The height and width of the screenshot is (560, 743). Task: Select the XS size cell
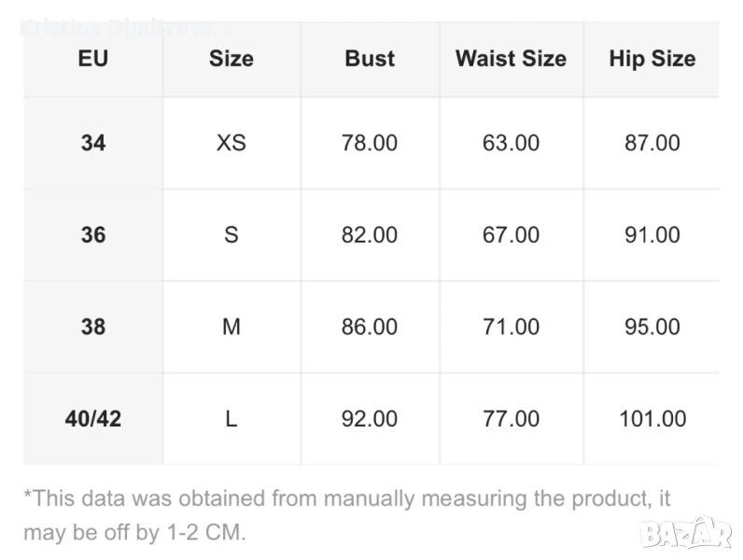[231, 143]
